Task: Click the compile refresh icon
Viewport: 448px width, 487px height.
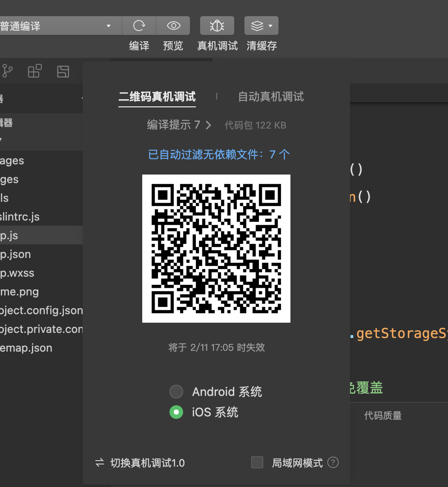Action: (x=139, y=26)
